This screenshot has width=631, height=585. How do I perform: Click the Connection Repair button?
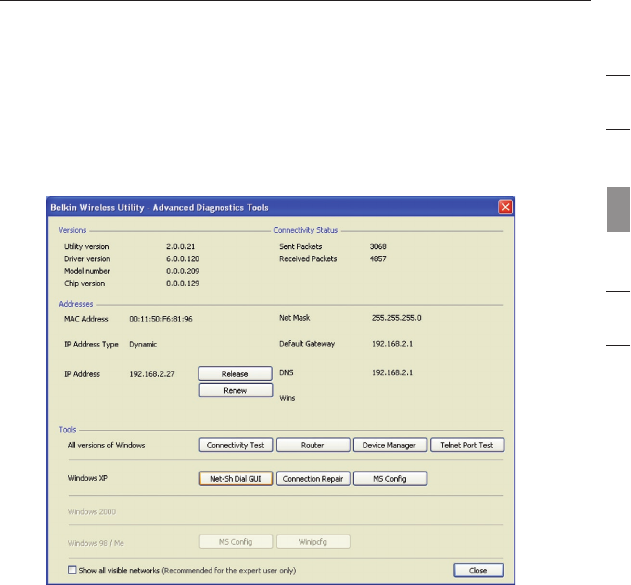(312, 478)
